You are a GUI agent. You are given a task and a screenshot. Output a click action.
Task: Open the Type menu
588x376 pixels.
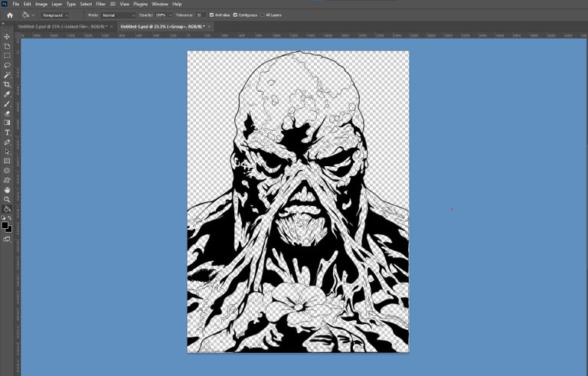point(71,4)
